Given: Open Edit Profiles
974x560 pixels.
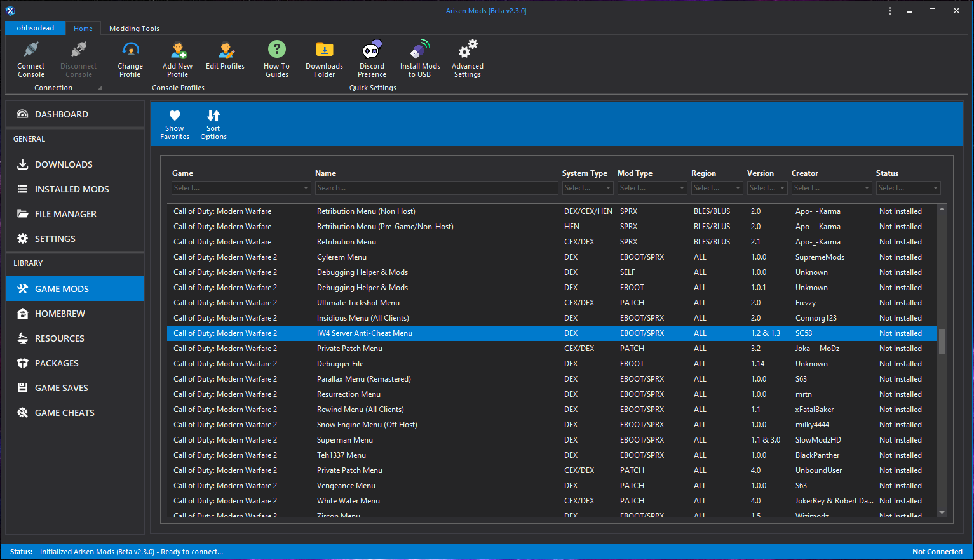Looking at the screenshot, I should tap(225, 56).
